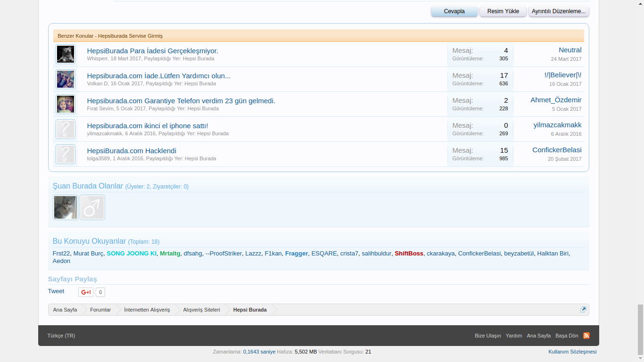Click reader beyzabetül username
The image size is (644, 362).
[519, 253]
